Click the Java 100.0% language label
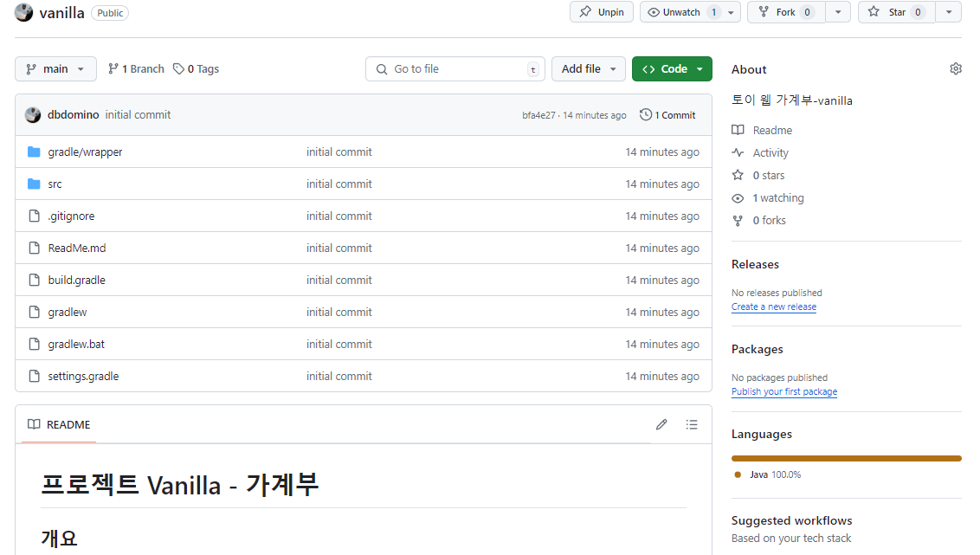 click(775, 475)
